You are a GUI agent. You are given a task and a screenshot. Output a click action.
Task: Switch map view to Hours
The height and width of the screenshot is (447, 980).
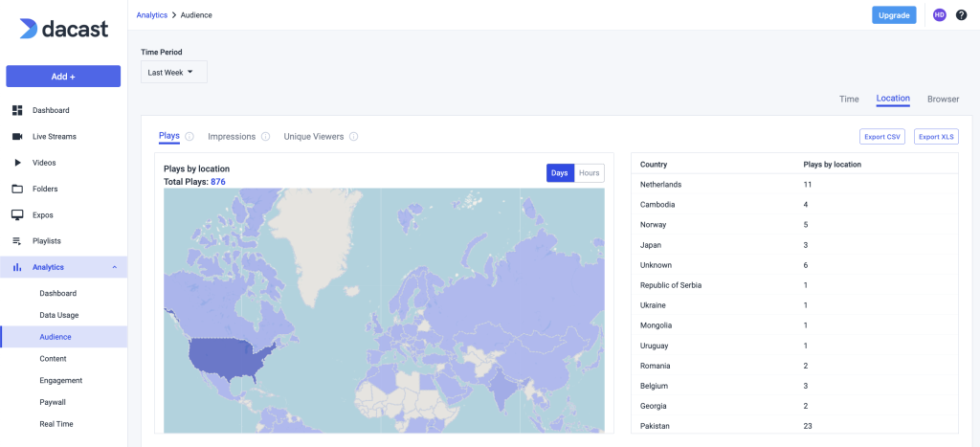[x=590, y=173]
